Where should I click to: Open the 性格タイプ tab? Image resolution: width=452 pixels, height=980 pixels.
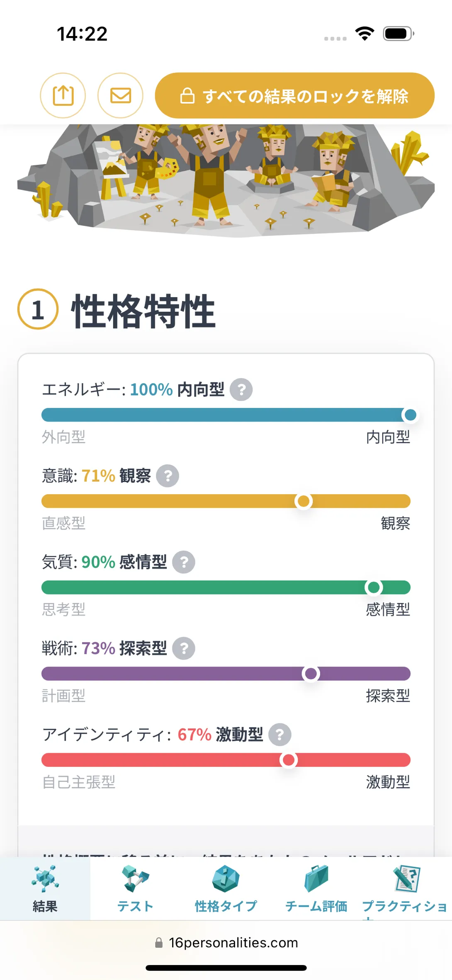coord(226,889)
